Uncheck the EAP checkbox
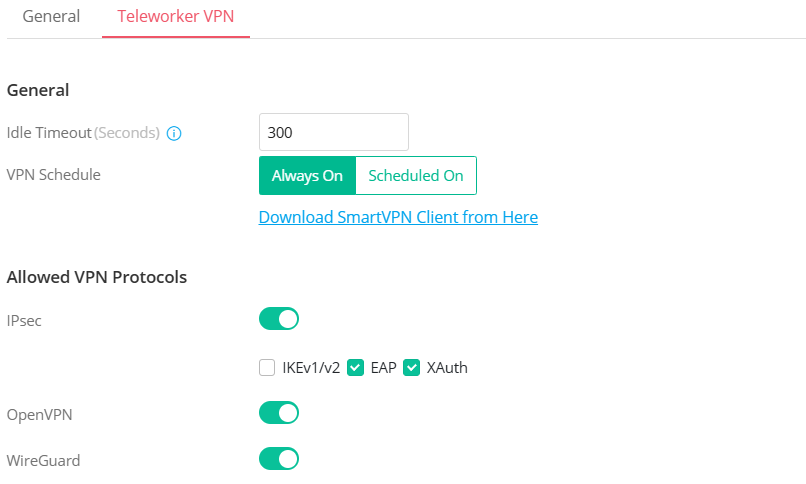Screen dimensions: 806x484 (x=355, y=368)
